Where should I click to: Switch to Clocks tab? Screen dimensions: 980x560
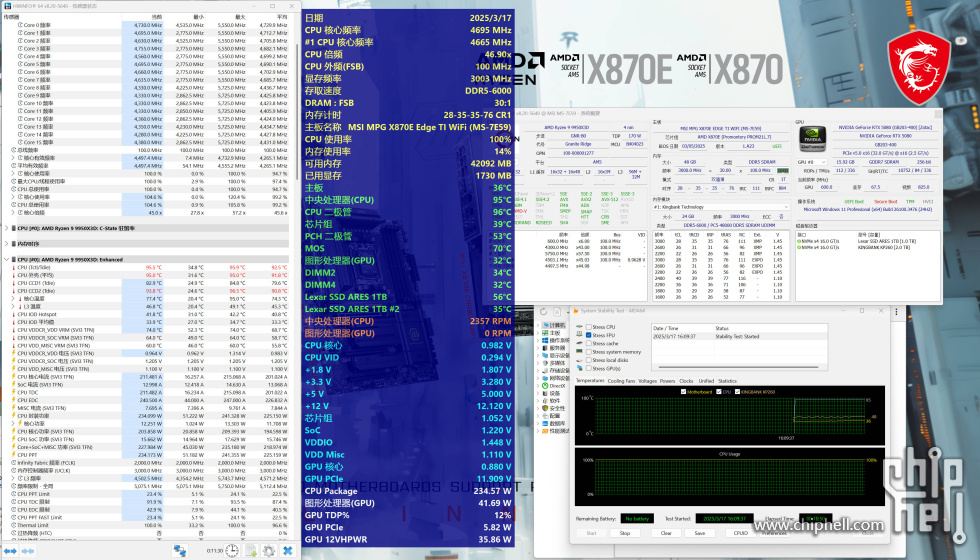[686, 381]
